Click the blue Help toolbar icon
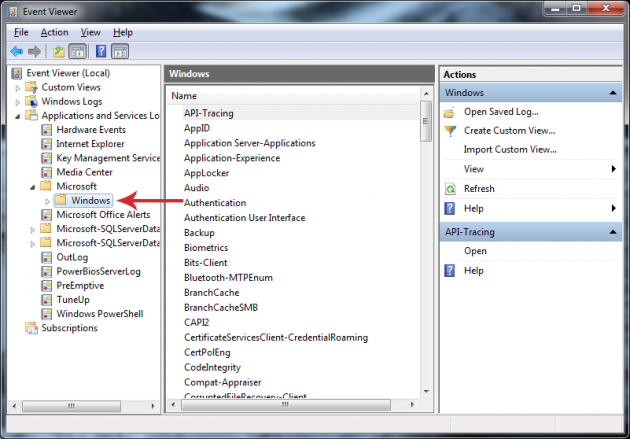Viewport: 630px width, 439px height. [101, 51]
